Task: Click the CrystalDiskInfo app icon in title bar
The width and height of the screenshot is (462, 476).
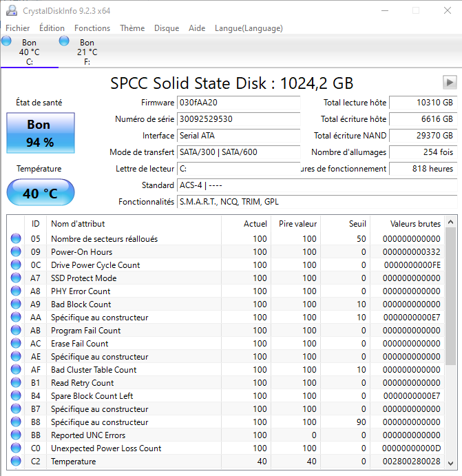Action: (12, 10)
